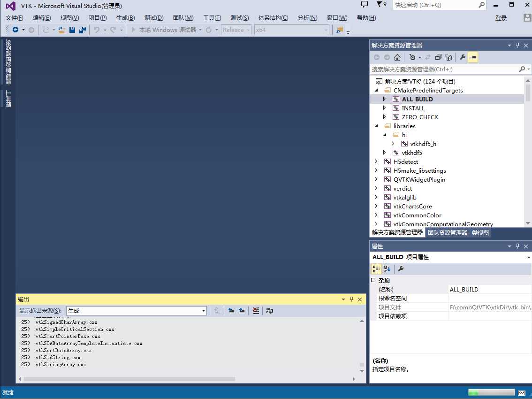Click the 登录 sign-in link
This screenshot has width=532, height=399.
click(501, 18)
